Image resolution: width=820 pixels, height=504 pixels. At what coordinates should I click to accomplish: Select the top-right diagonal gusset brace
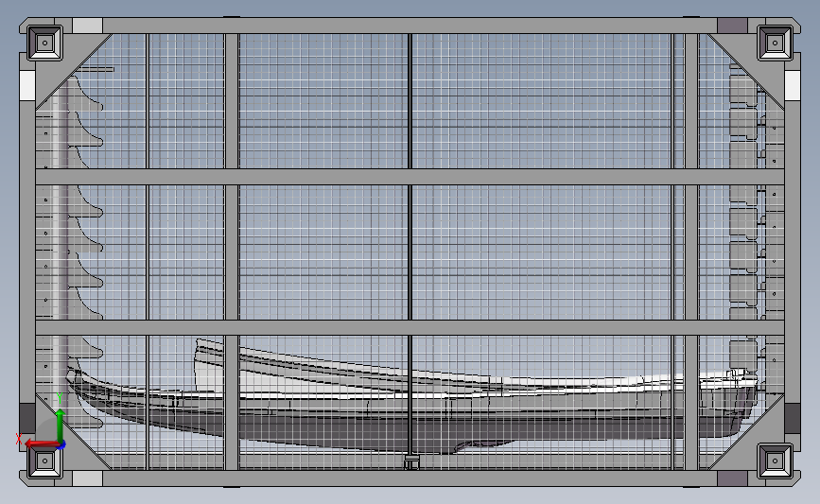[x=746, y=72]
